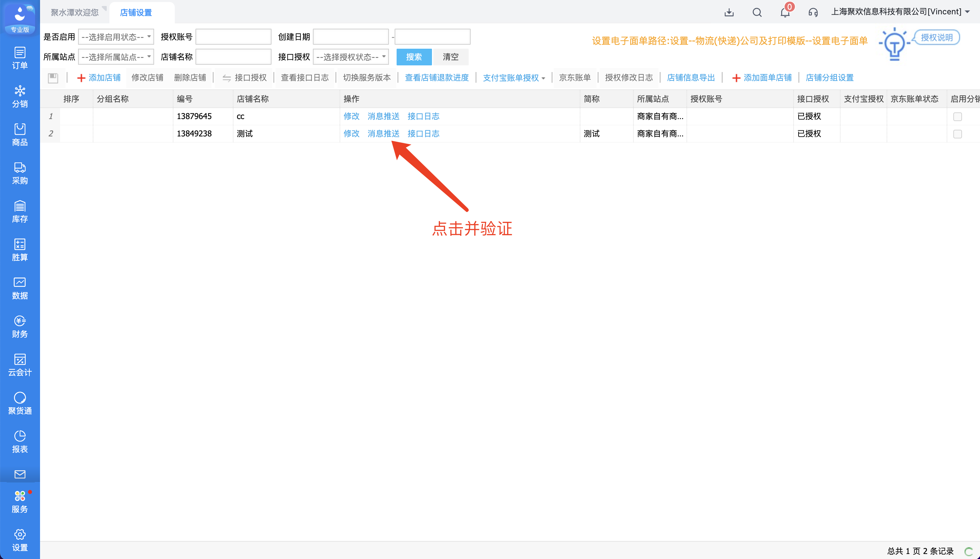
Task: Click the notification bell icon
Action: pyautogui.click(x=785, y=12)
